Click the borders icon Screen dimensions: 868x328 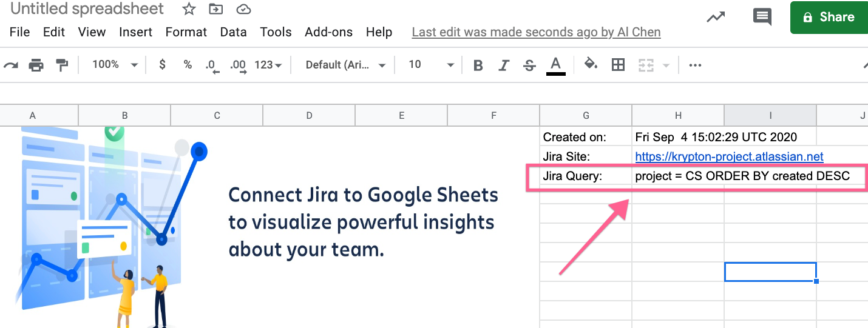(x=618, y=65)
